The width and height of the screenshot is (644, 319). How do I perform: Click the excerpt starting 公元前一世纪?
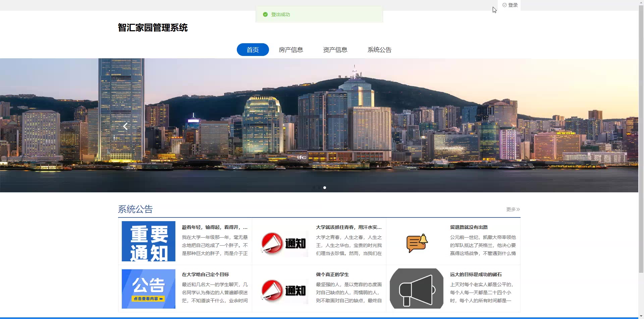[x=483, y=245]
